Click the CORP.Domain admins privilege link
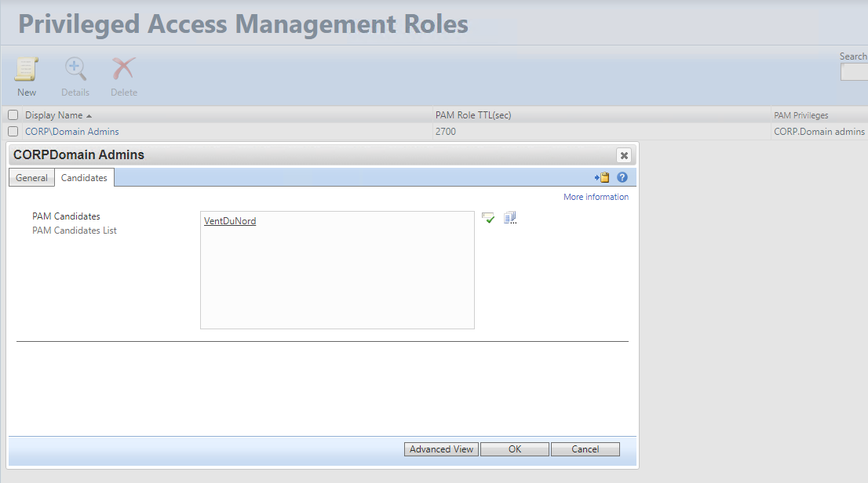The width and height of the screenshot is (868, 483). 819,132
